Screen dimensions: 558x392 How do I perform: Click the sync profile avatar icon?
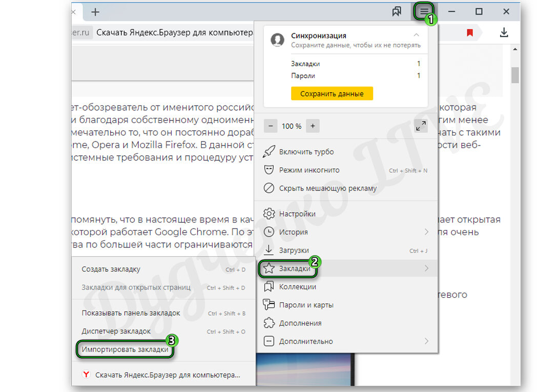pyautogui.click(x=277, y=40)
